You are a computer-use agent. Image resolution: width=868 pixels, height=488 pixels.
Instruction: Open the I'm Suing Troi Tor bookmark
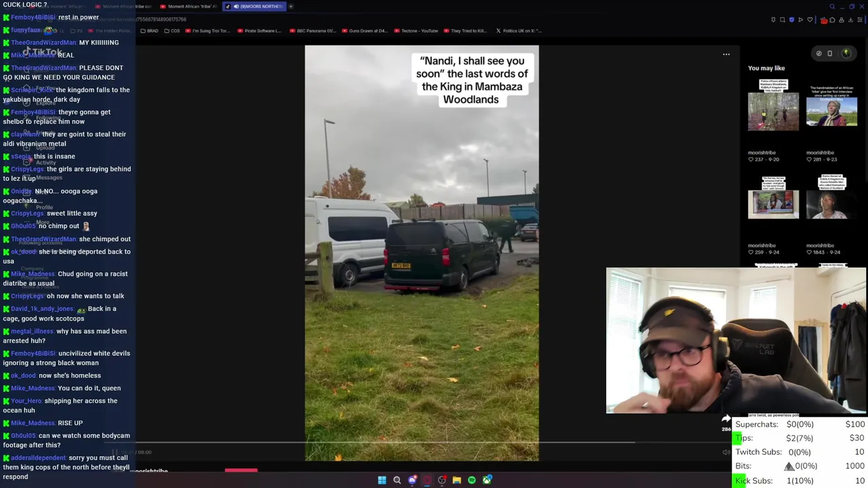tap(208, 30)
